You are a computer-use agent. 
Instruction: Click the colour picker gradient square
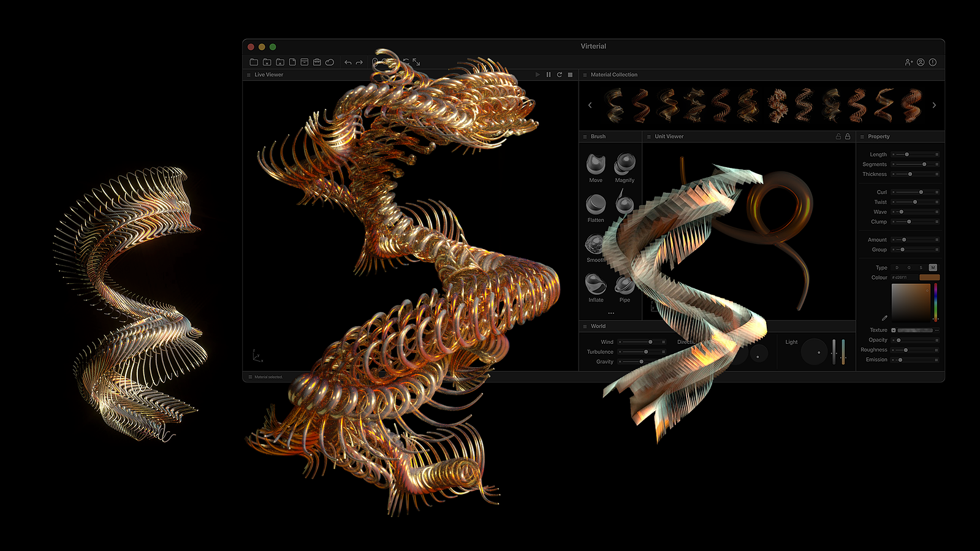pos(911,302)
